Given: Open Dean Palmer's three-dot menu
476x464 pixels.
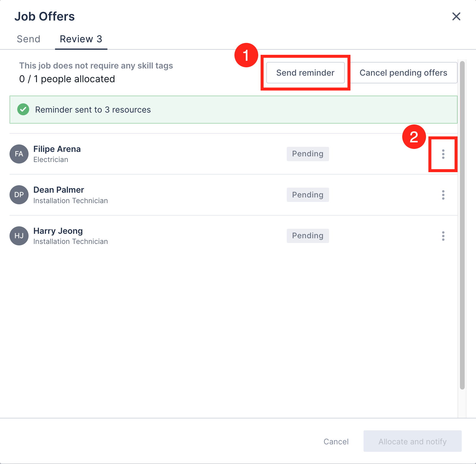Looking at the screenshot, I should click(x=443, y=195).
